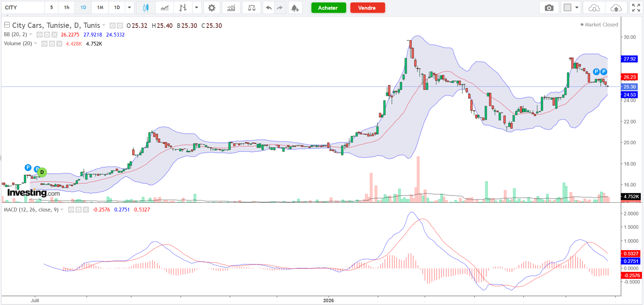Collapse the chart legend with the minus box

tap(7, 25)
